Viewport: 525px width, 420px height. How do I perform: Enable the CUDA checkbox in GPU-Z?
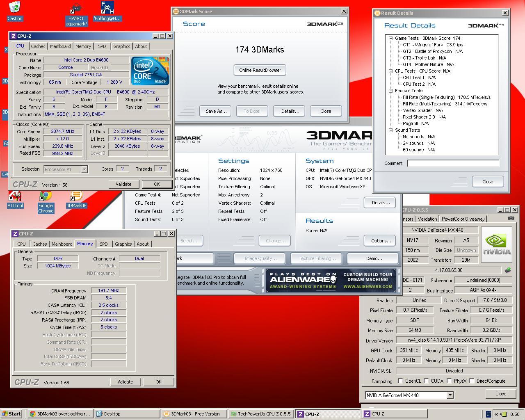(426, 381)
